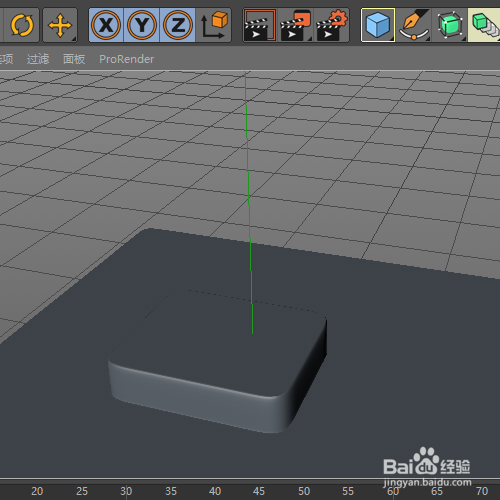Jump to frame 55 on timeline

[348, 491]
